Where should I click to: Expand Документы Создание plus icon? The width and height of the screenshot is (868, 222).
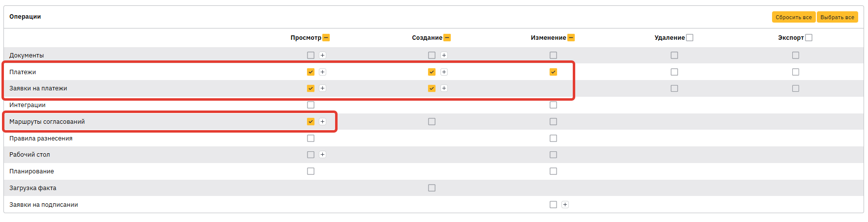(x=444, y=55)
